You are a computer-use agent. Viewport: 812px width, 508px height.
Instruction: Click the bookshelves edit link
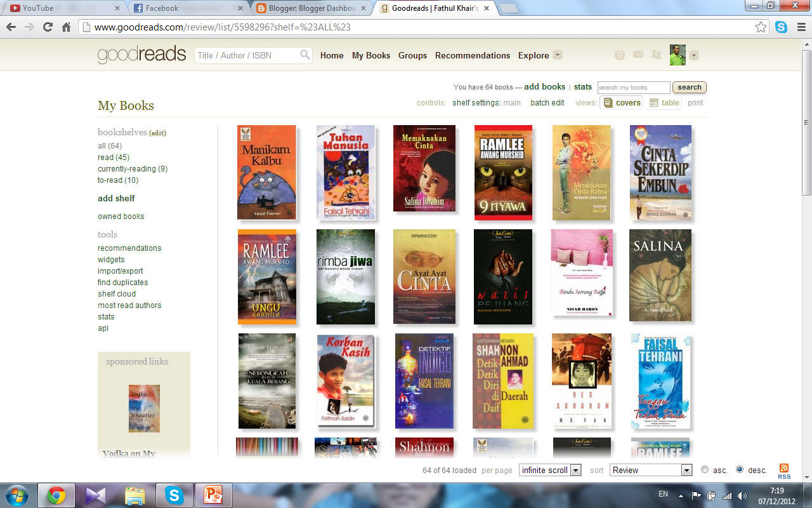click(158, 133)
